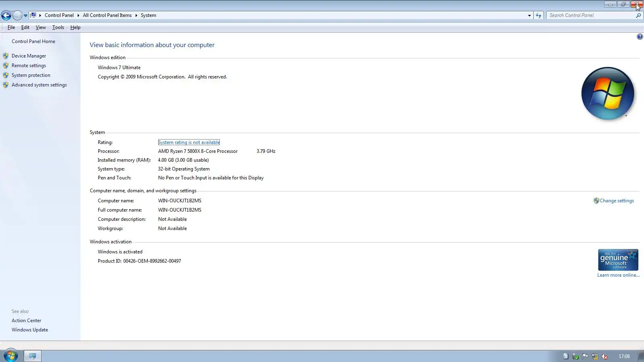Open Advanced system settings link
This screenshot has width=644, height=362.
coord(39,85)
